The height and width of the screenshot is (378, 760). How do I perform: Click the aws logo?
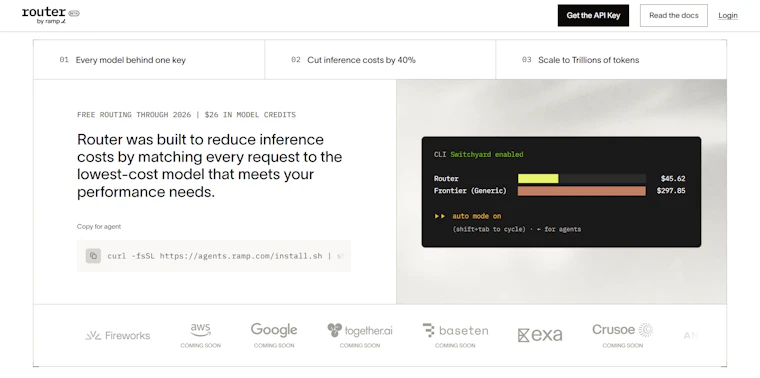[200, 330]
